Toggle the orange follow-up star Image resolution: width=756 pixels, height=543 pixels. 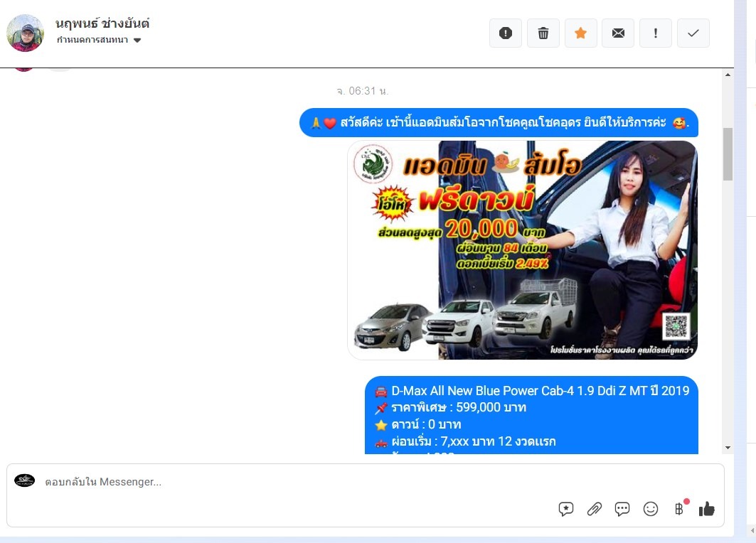[x=580, y=33]
